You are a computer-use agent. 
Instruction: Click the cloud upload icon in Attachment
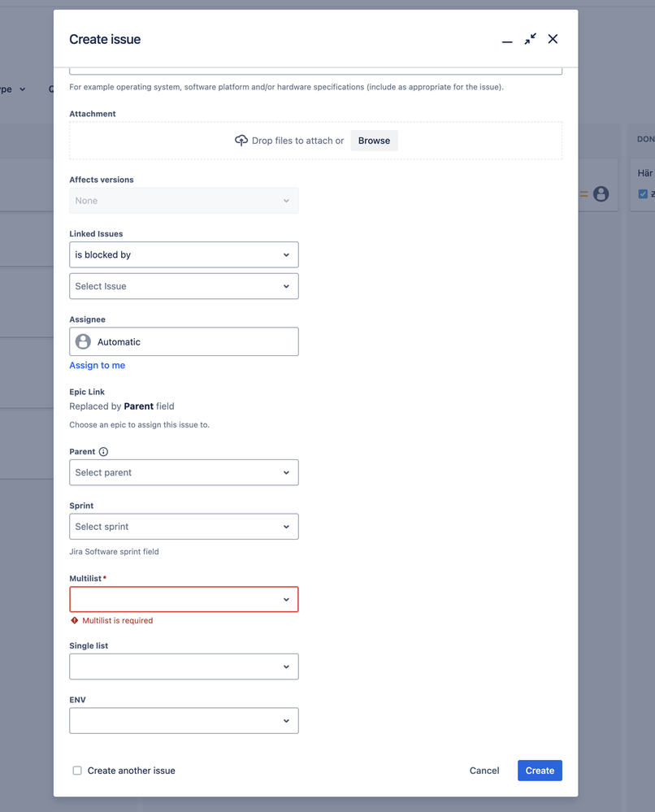241,141
